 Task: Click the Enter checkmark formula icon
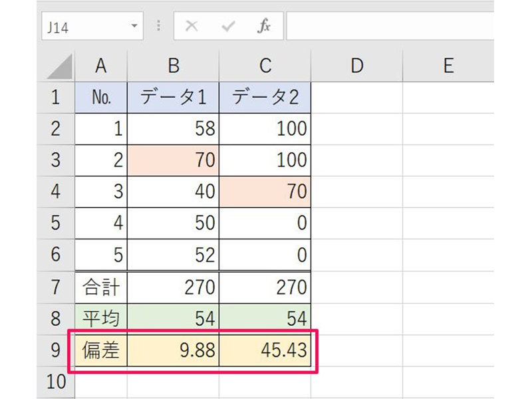point(228,26)
